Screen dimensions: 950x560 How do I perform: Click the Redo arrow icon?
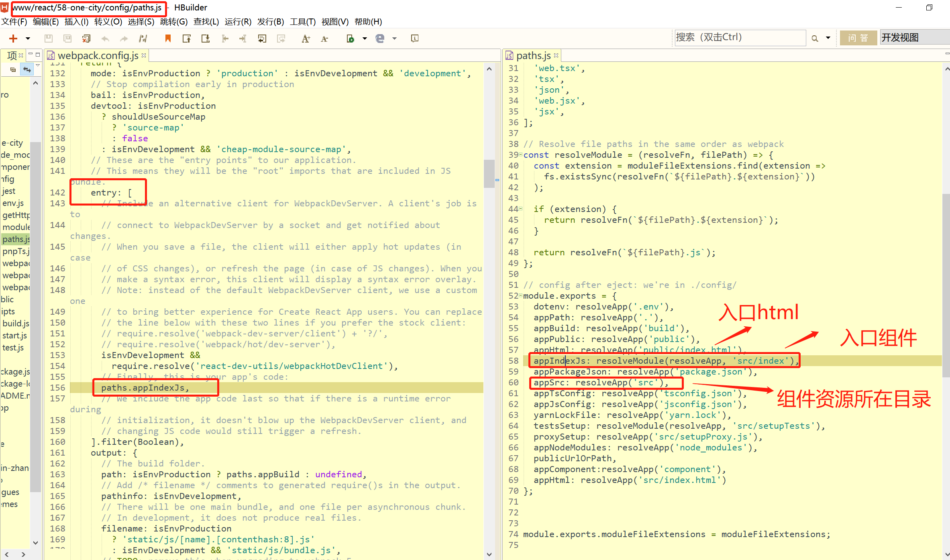point(124,39)
